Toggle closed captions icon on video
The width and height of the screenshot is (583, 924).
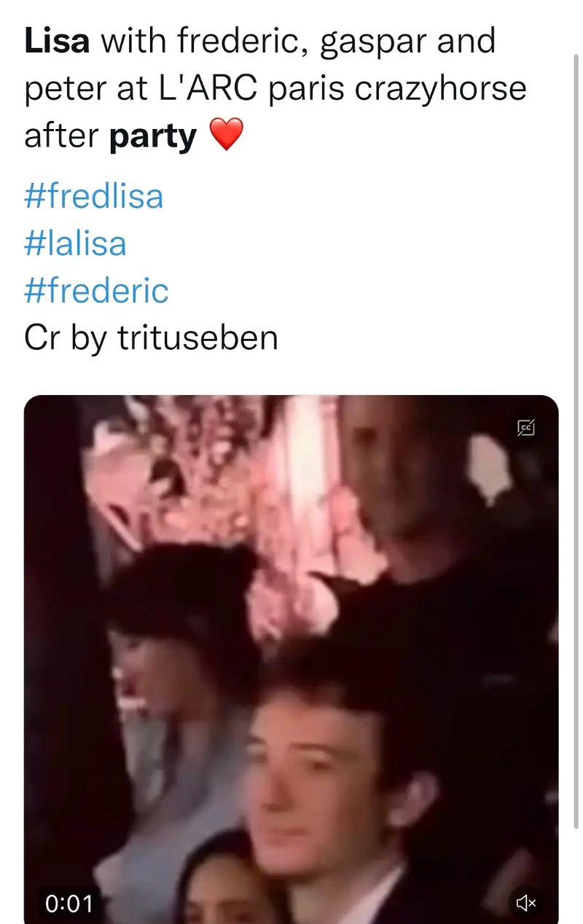point(526,428)
